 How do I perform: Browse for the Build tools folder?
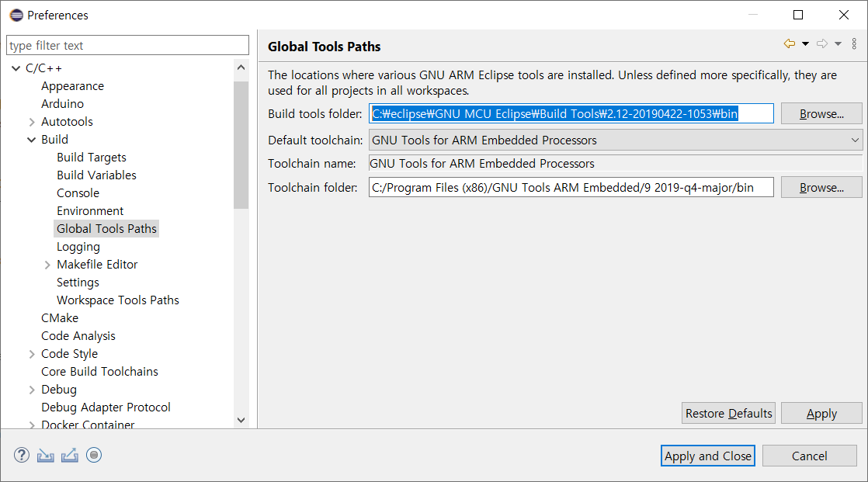(x=821, y=113)
